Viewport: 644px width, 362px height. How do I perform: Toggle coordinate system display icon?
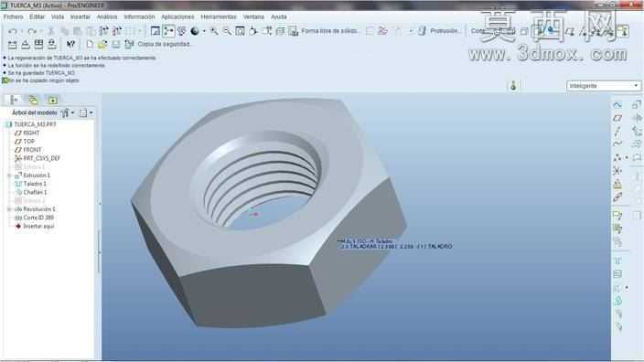(609, 31)
